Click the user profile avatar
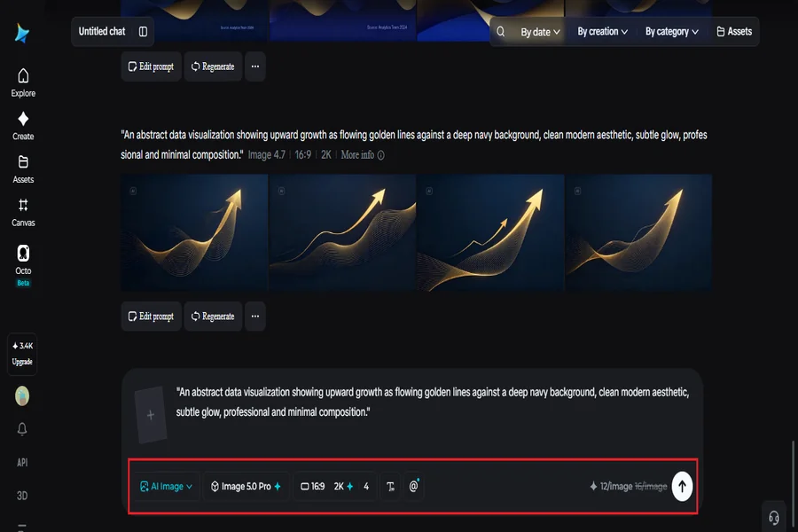This screenshot has height=532, width=798. tap(22, 395)
